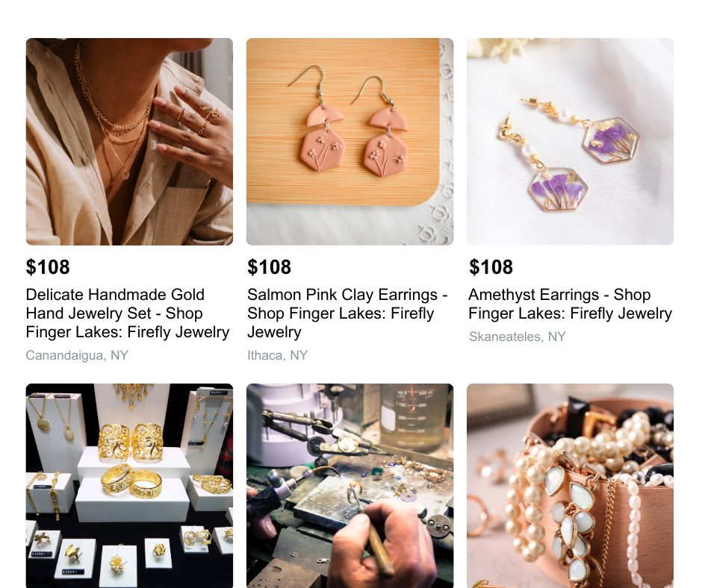The height and width of the screenshot is (588, 702).
Task: Select the $108 price above the gold jewelry set title
Action: pos(48,267)
